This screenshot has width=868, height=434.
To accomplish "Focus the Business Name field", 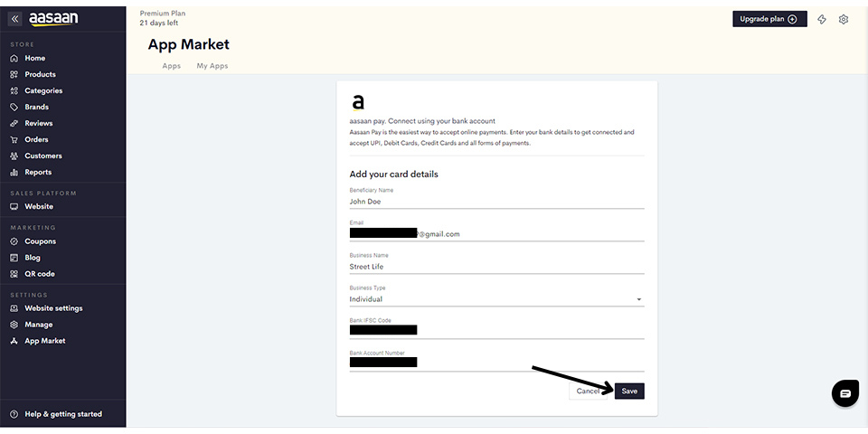I will (496, 267).
